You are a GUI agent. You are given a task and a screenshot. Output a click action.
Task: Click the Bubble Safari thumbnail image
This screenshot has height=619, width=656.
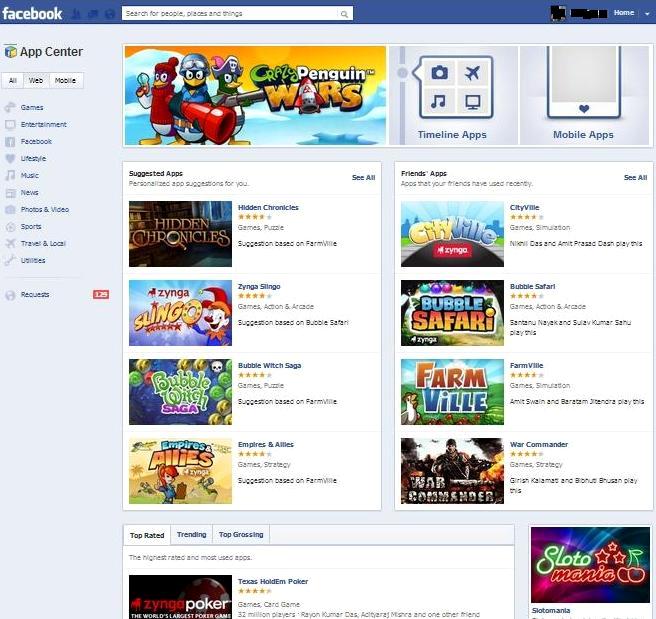point(452,313)
